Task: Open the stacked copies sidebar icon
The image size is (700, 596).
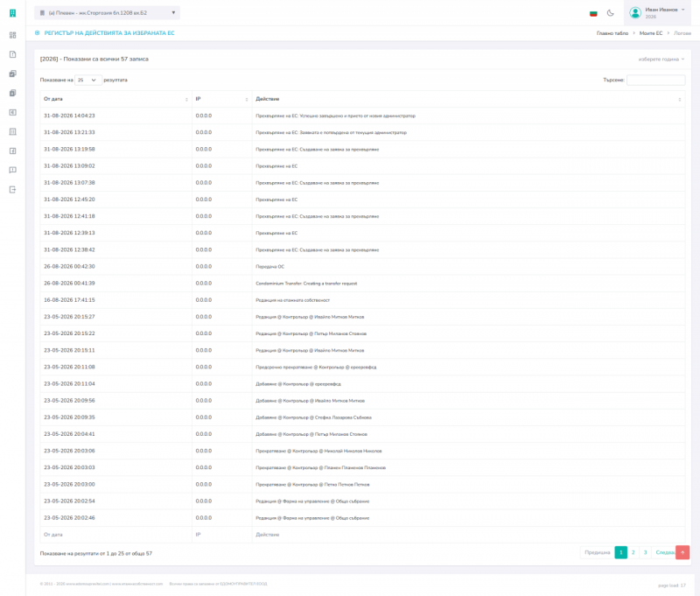Action: (12, 93)
